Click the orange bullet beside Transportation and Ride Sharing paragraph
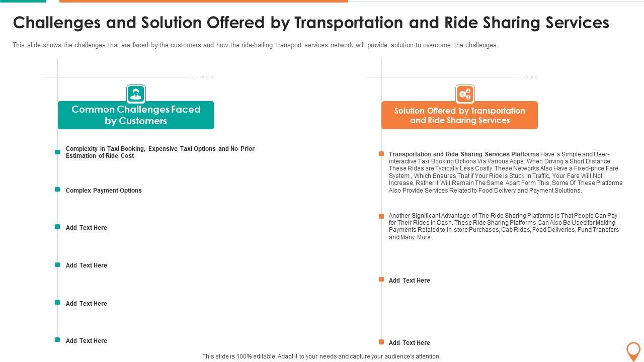 coord(381,154)
